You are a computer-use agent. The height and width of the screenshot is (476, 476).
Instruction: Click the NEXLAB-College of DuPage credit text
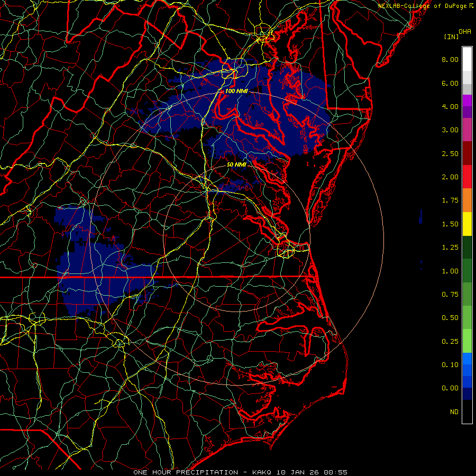click(423, 6)
